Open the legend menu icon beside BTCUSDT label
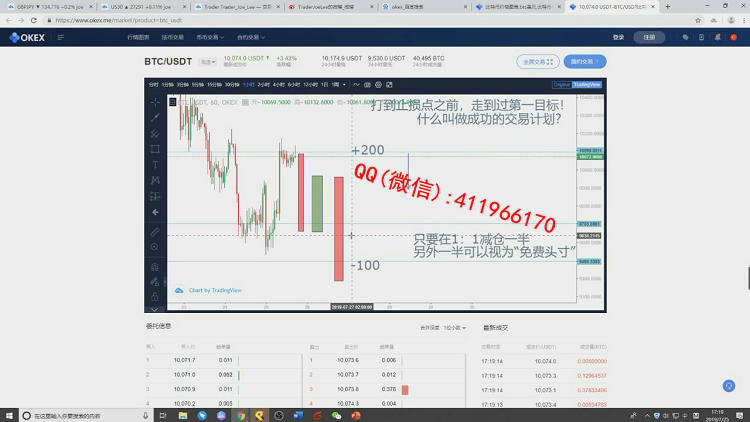Viewport: 750px width, 422px height. 173,102
